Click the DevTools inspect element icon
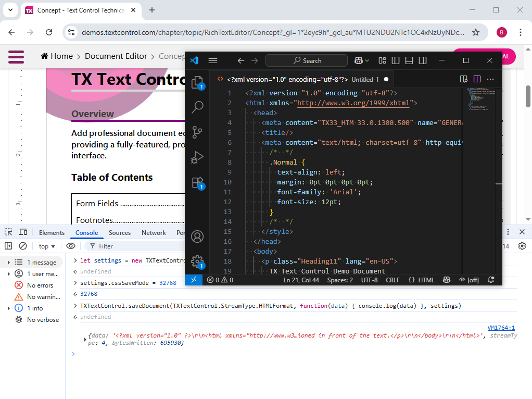This screenshot has height=399, width=532. click(x=9, y=232)
